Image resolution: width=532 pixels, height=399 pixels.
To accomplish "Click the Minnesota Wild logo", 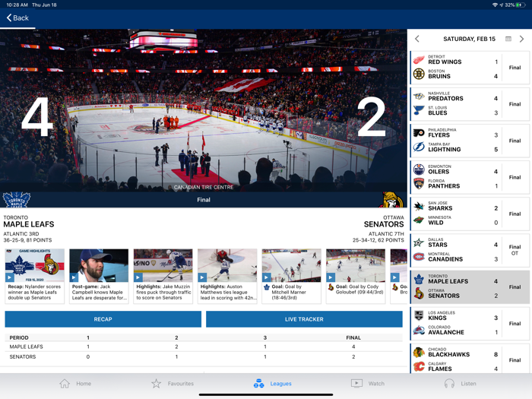I will coord(419,220).
